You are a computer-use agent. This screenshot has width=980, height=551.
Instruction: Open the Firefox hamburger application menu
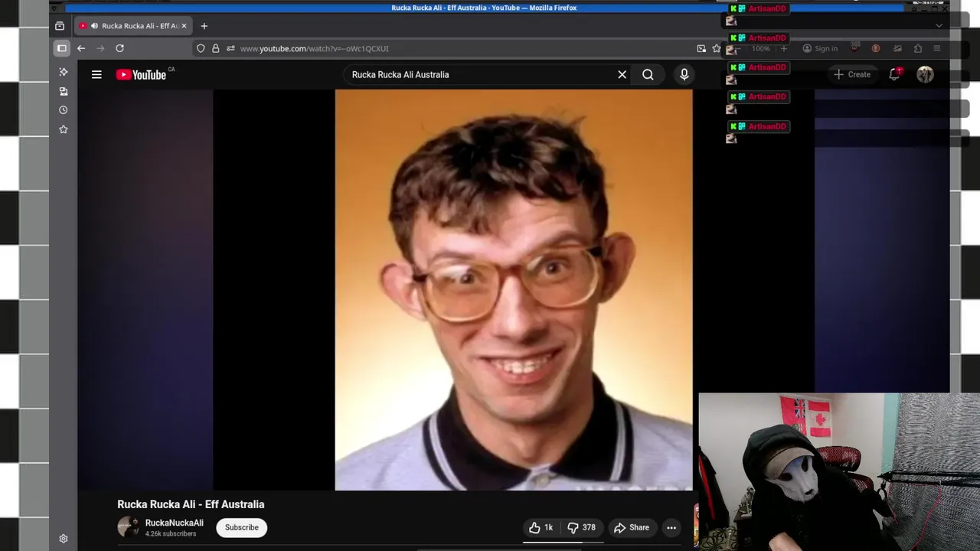pyautogui.click(x=936, y=48)
